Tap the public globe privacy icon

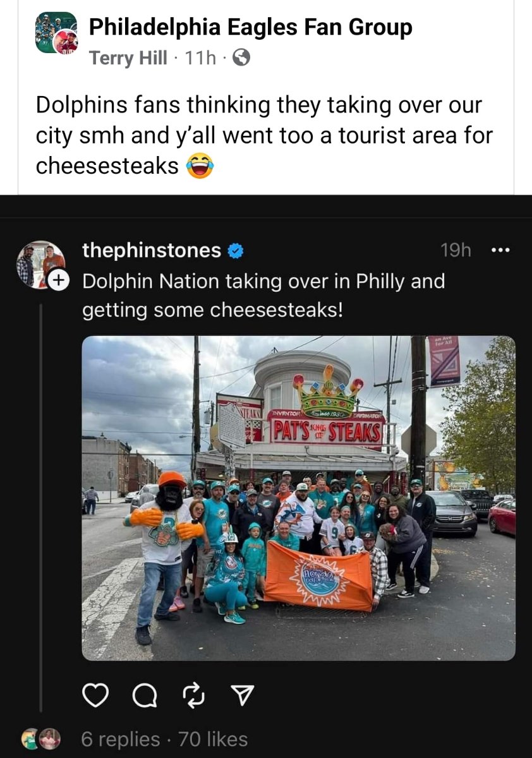click(241, 59)
